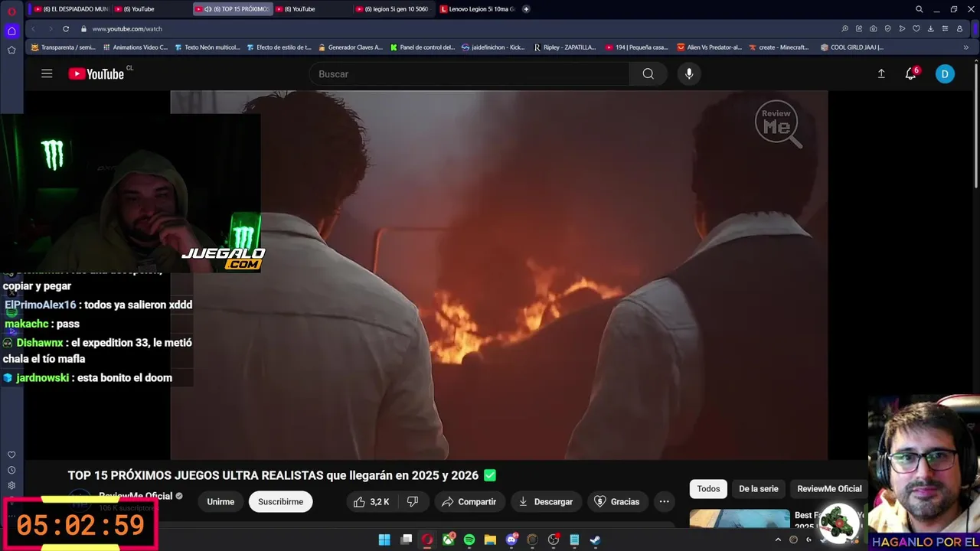Screen dimensions: 980x551
Task: Open Xbox app from the taskbar
Action: 449,540
